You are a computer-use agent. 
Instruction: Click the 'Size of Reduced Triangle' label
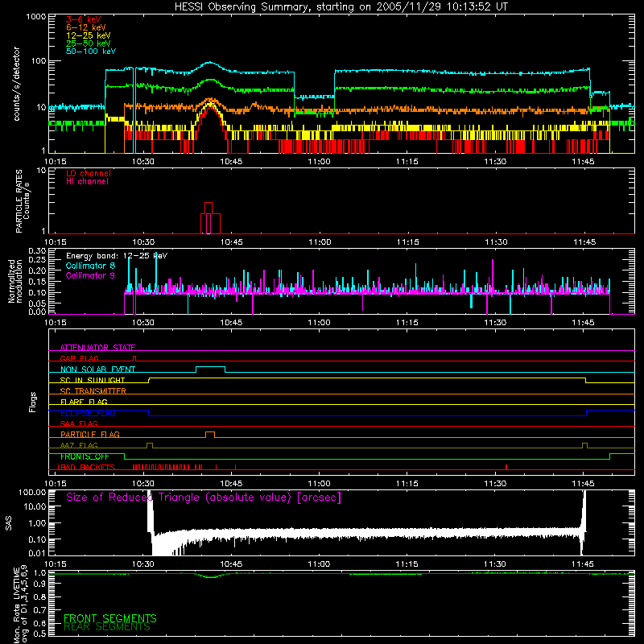click(204, 497)
